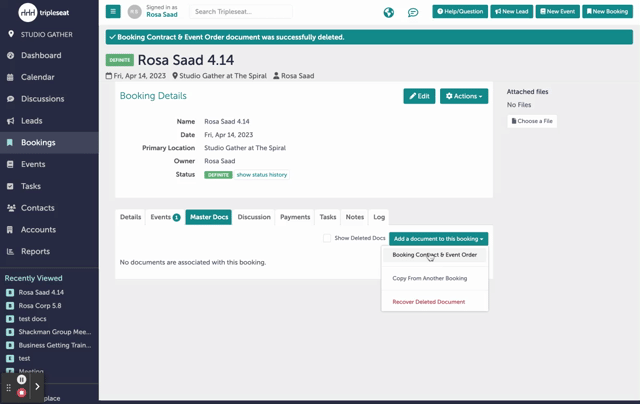Viewport: 640px width, 404px height.
Task: Open the Tasks sidebar item
Action: tap(31, 186)
